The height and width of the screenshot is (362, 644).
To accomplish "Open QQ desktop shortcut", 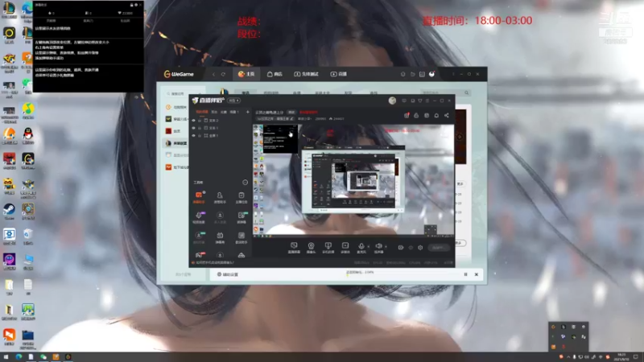I will 28,136.
